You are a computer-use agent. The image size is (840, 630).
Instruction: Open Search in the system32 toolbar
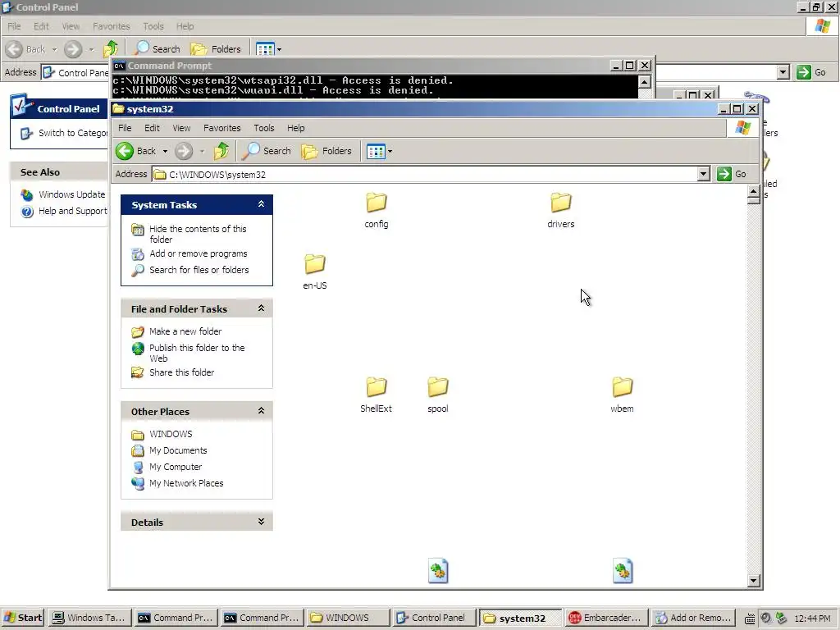click(x=267, y=151)
